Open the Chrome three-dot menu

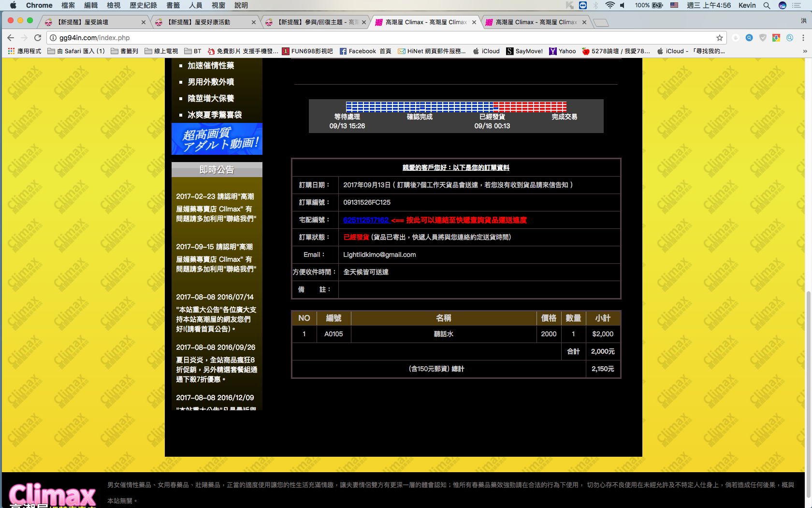click(x=803, y=38)
